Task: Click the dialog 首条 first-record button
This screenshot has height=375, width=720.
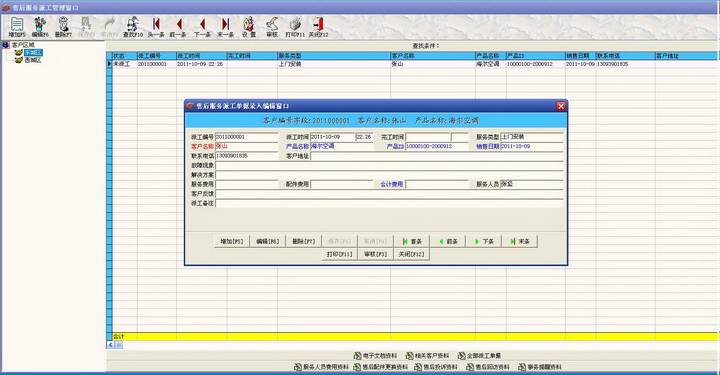Action: click(x=412, y=241)
